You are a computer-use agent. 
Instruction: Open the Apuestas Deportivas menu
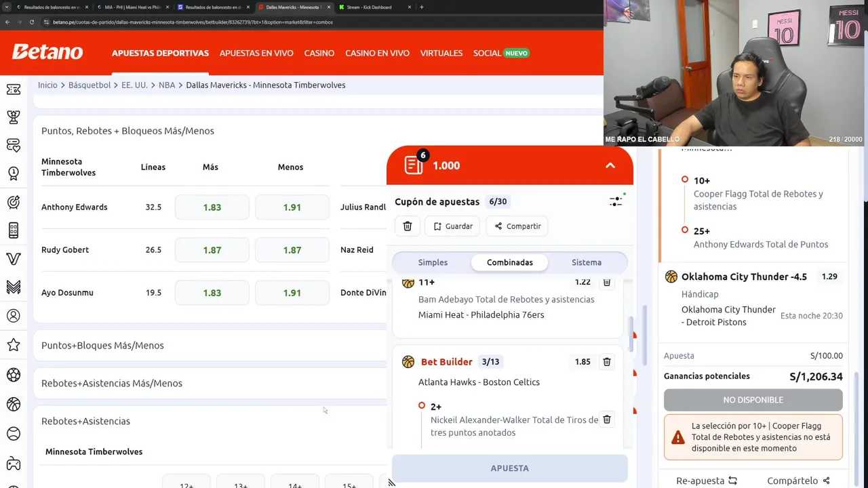point(160,53)
